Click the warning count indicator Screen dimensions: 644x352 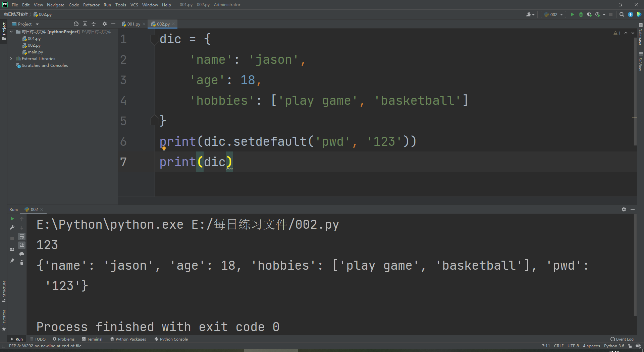click(617, 33)
